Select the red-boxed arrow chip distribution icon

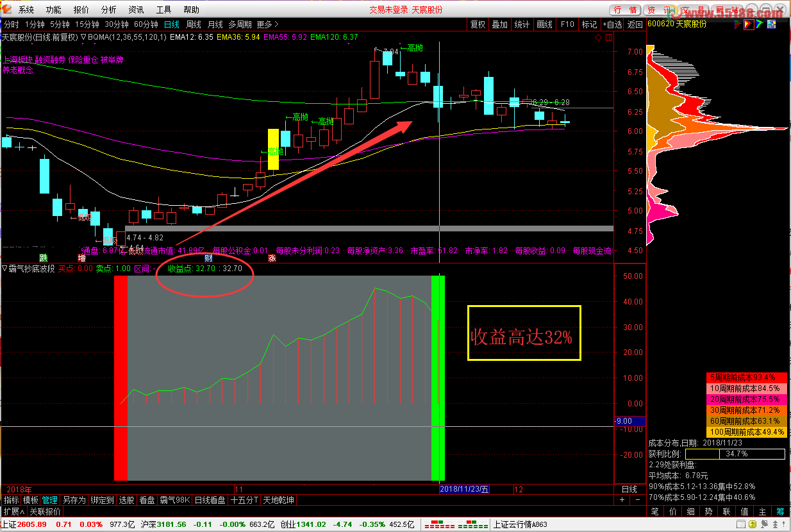pos(748,24)
